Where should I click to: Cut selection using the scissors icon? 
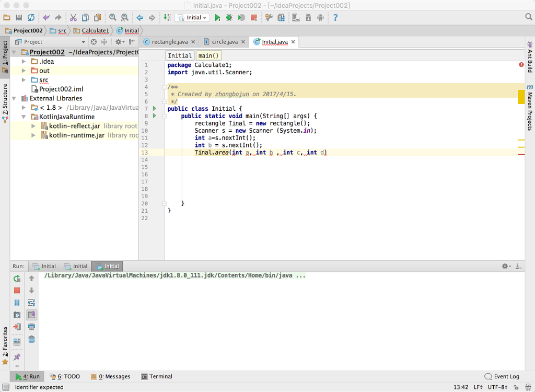click(74, 17)
